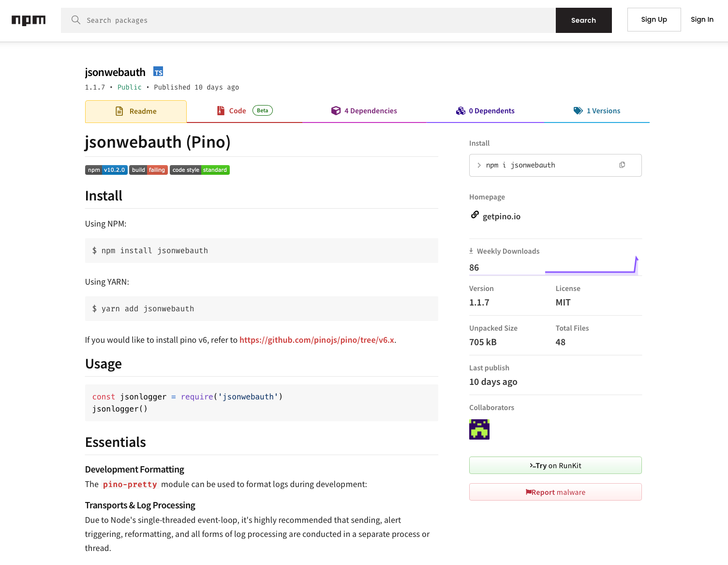The width and height of the screenshot is (728, 565).
Task: Click the 705 kB unpacked size value
Action: pos(483,342)
